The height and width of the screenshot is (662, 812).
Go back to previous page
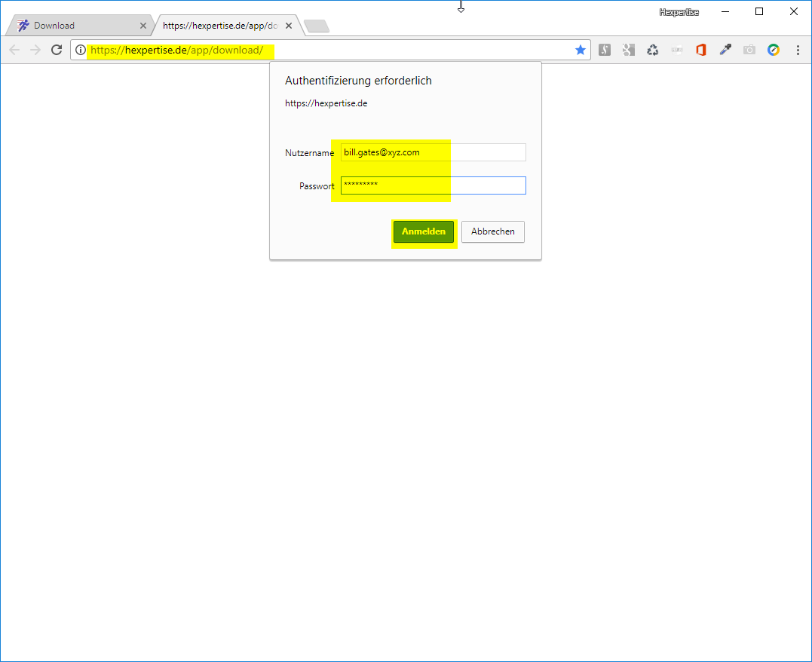coord(14,50)
